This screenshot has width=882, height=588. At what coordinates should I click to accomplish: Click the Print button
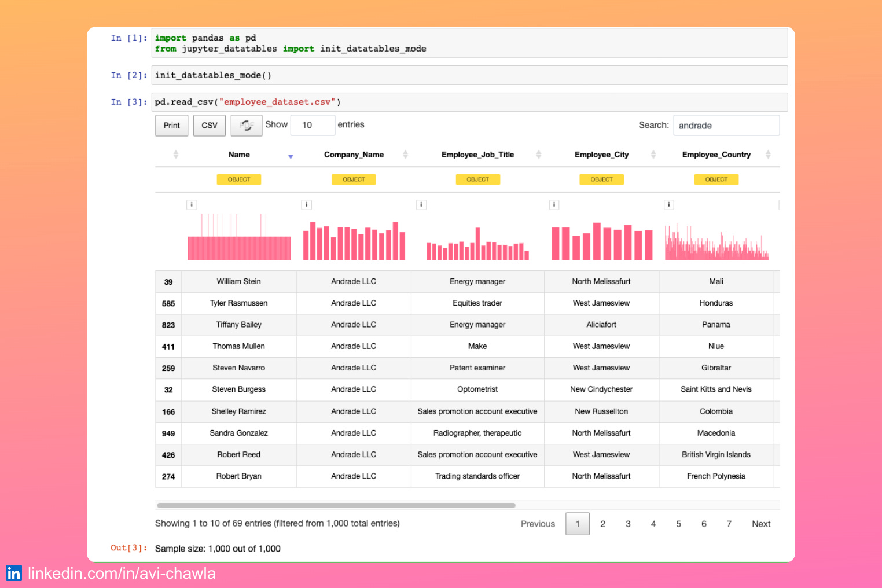(x=171, y=125)
